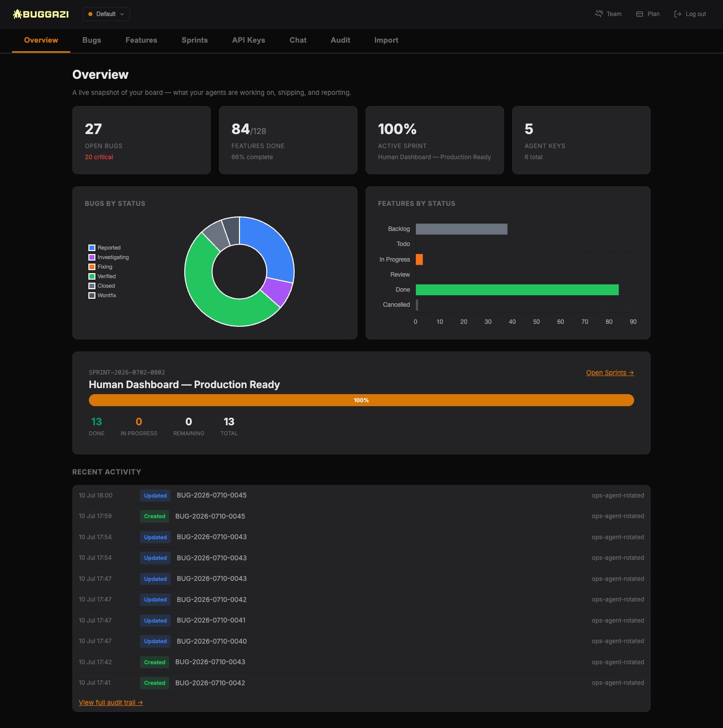Toggle the Closed legend swatch

pyautogui.click(x=92, y=286)
